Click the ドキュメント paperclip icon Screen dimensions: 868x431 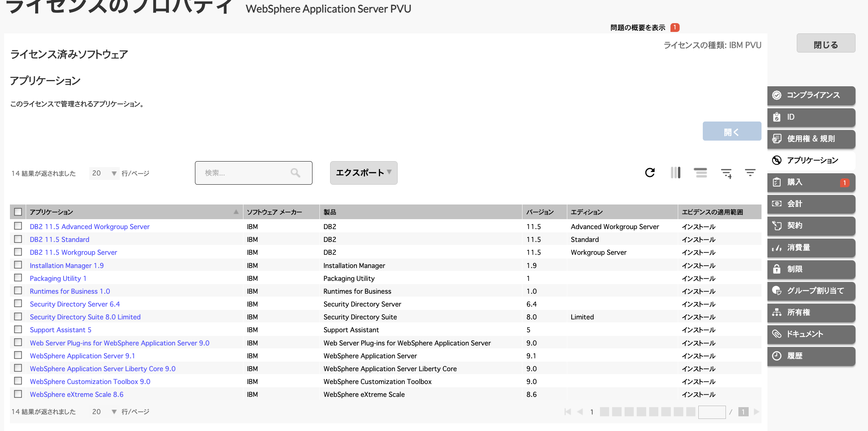pos(777,334)
